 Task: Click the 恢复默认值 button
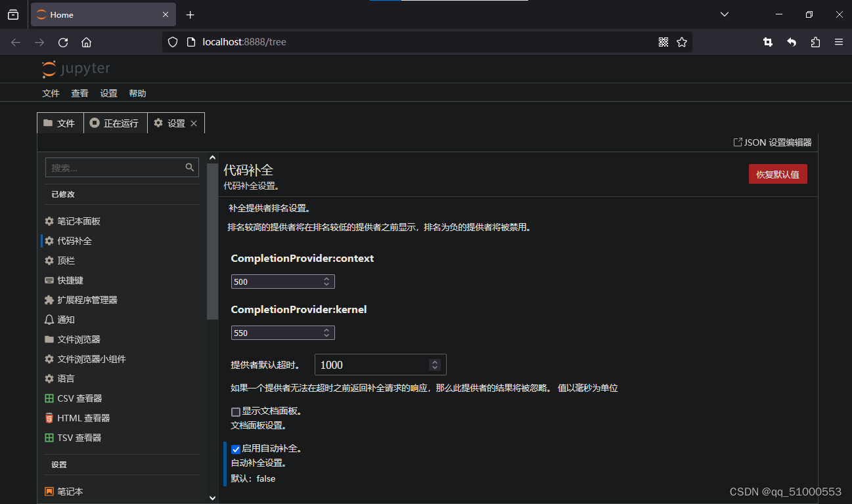pyautogui.click(x=778, y=174)
